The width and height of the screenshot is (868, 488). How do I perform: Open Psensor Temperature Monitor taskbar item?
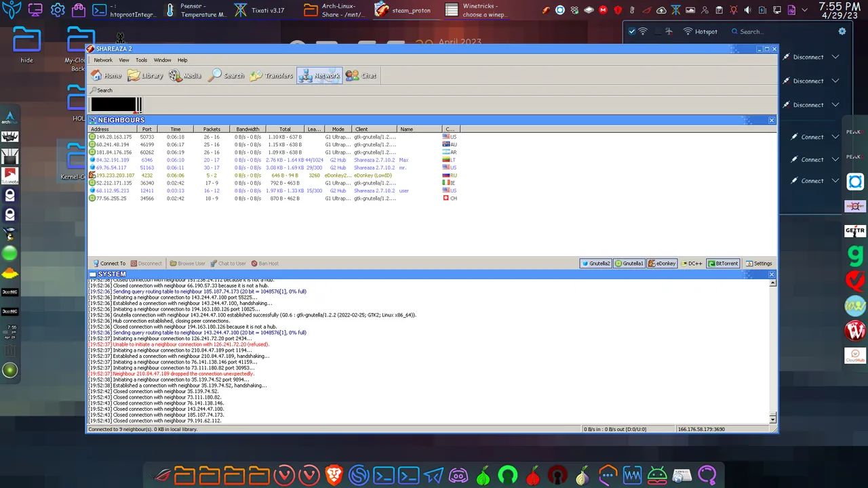195,10
